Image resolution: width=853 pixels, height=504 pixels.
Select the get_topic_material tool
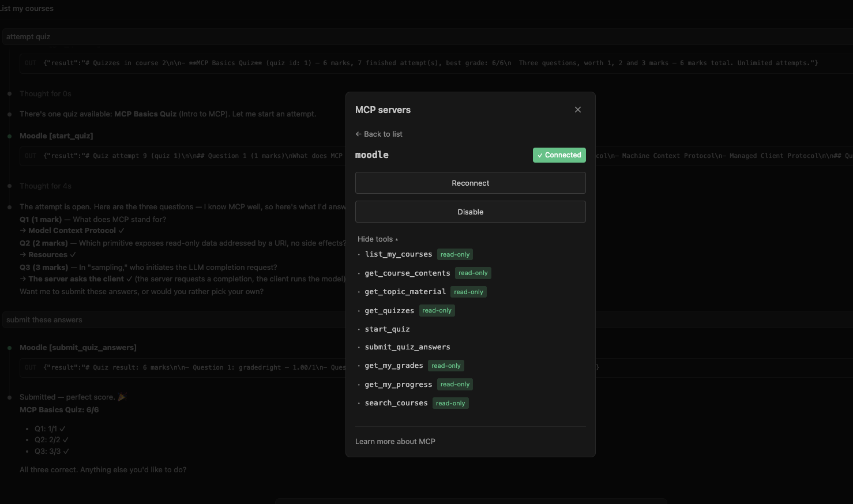(x=405, y=292)
